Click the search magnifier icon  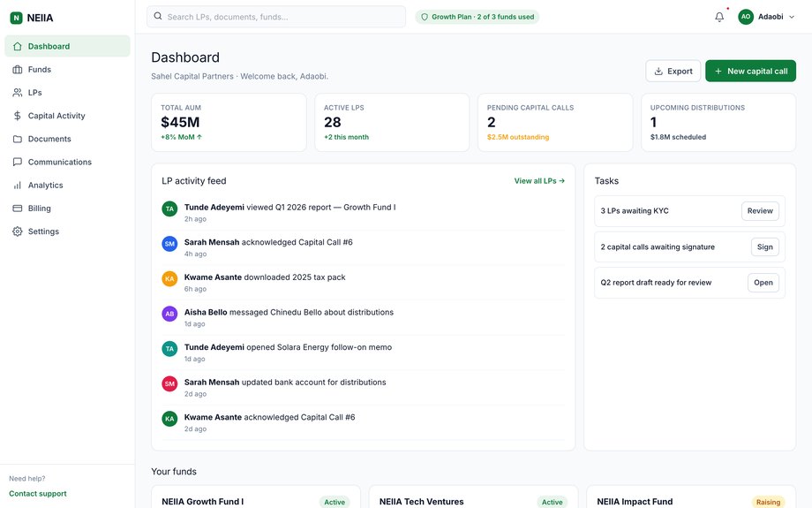(x=158, y=16)
